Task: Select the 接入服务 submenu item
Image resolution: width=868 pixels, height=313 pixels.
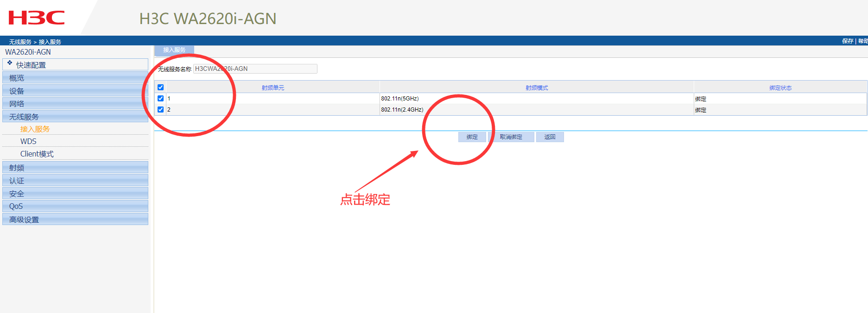Action: (35, 129)
